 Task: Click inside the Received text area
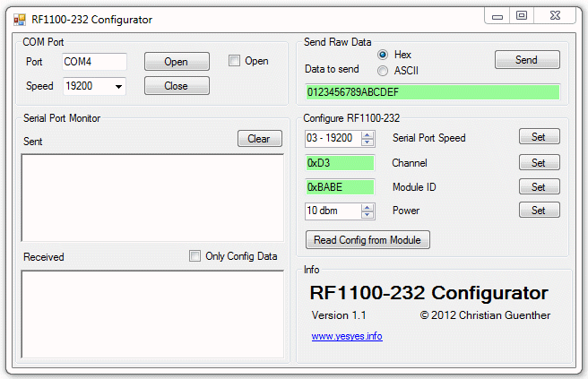click(x=152, y=314)
